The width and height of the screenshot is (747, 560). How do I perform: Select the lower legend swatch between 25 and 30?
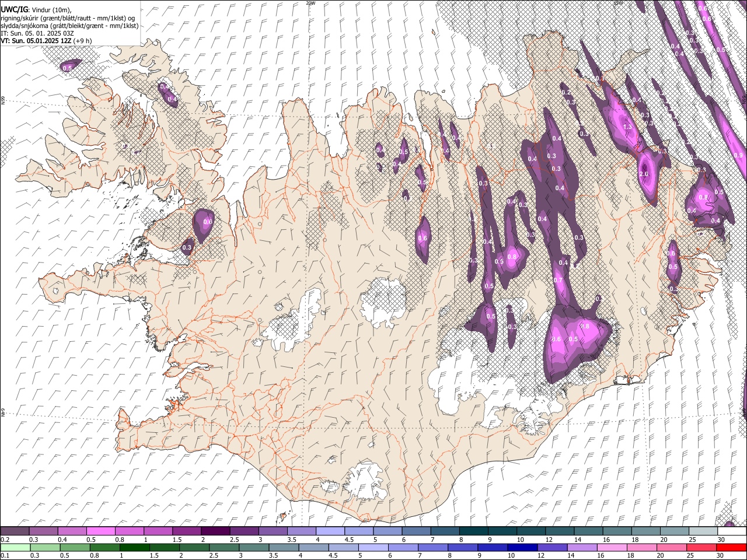(x=703, y=548)
